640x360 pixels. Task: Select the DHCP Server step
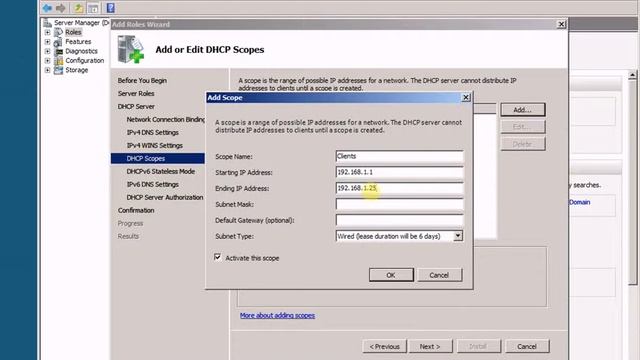tap(136, 107)
